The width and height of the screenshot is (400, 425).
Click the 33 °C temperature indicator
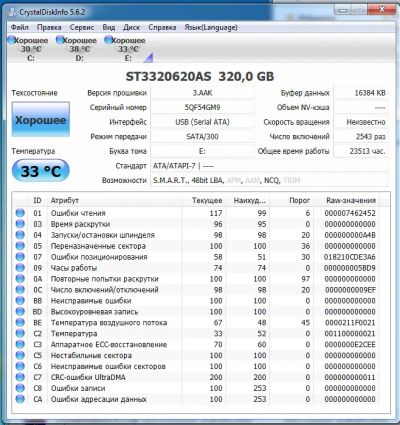(41, 171)
